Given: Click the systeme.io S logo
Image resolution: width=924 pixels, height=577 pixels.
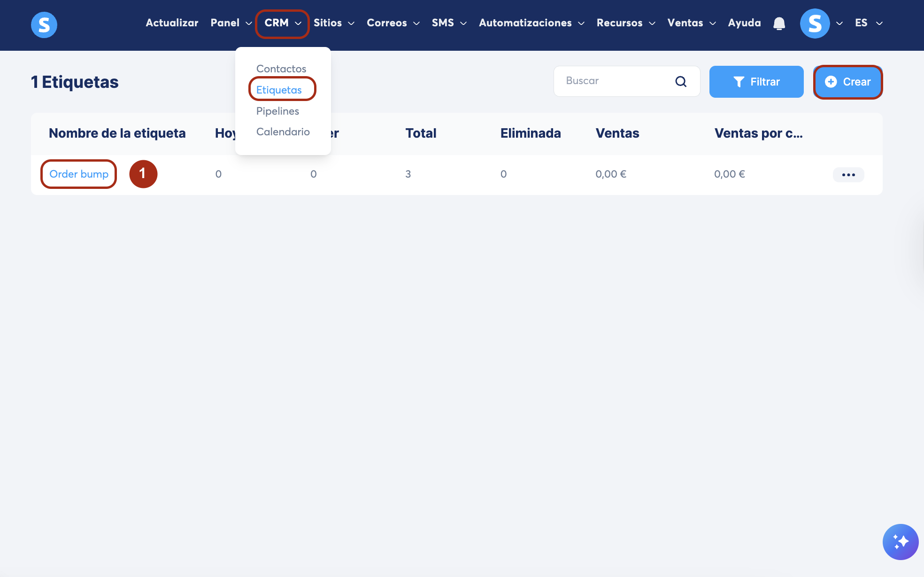Looking at the screenshot, I should coord(44,24).
